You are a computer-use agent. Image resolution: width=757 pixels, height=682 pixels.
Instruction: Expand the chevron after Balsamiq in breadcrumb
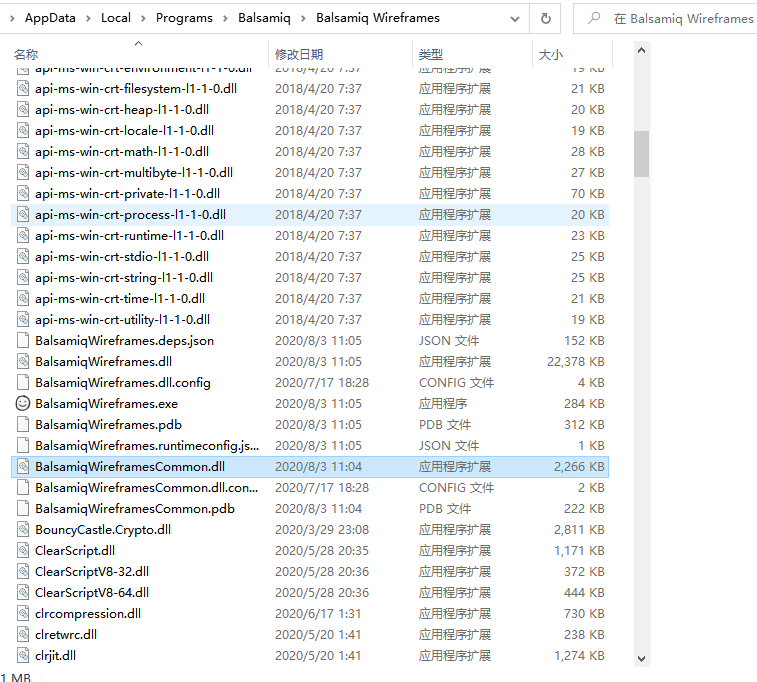point(304,18)
